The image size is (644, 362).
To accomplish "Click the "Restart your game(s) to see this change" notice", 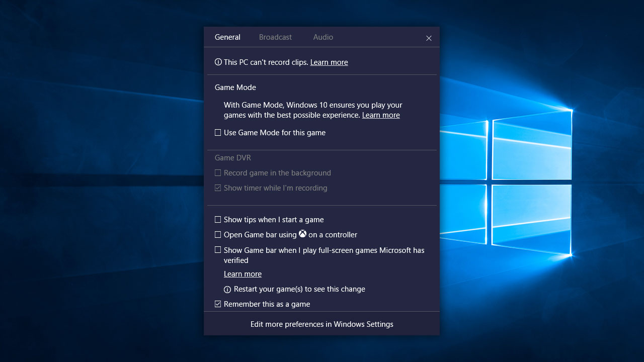I will (x=299, y=289).
